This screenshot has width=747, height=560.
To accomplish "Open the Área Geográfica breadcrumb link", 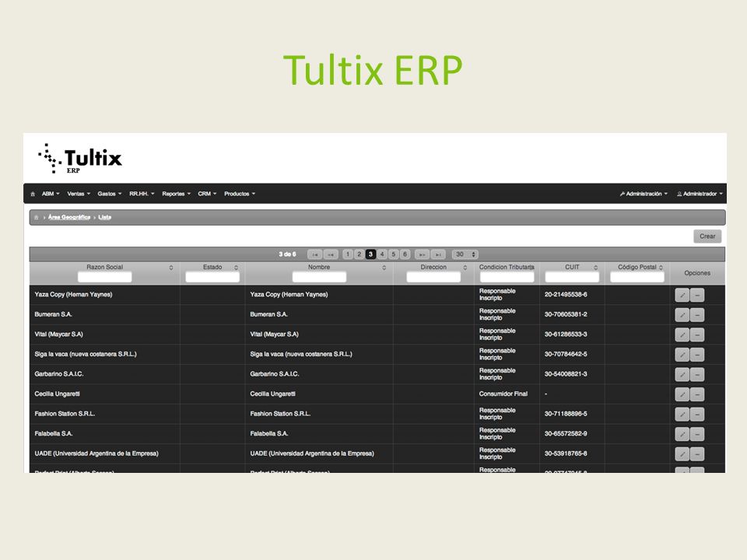I will (69, 217).
